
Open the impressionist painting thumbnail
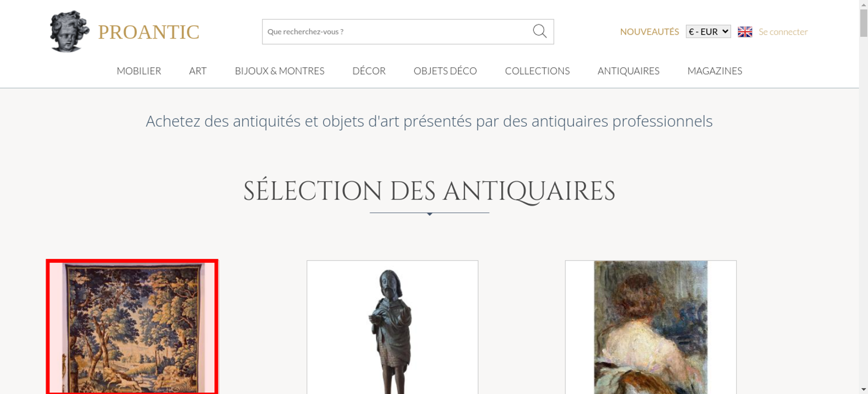pos(651,327)
